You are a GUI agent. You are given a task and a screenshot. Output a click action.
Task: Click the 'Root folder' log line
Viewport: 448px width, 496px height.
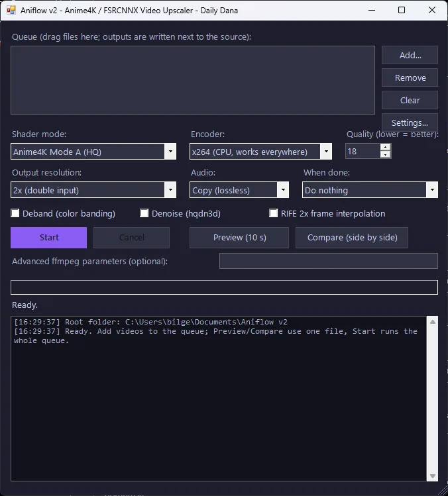pos(150,322)
